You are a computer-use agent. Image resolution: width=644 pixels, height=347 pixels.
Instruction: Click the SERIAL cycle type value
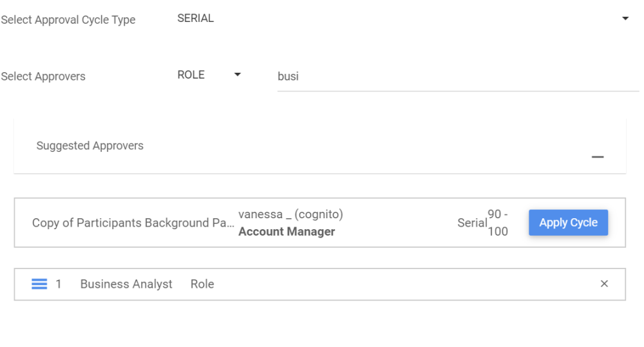[x=196, y=19]
